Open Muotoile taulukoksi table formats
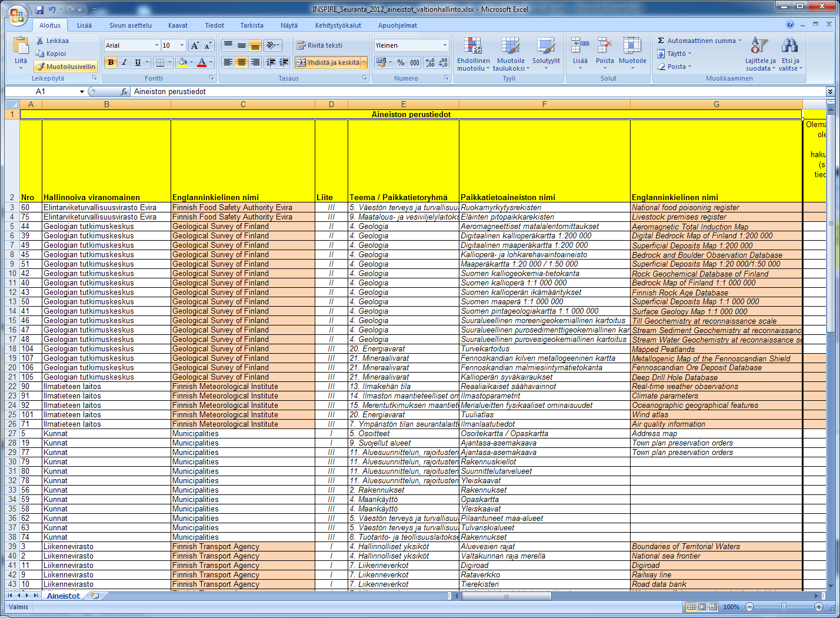840x618 pixels. tap(511, 54)
